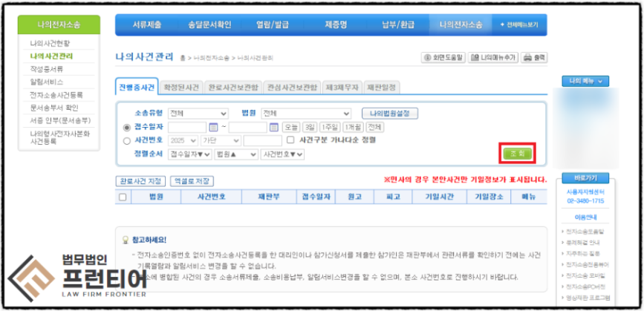Expand the 나의 메뉴 dropdown
This screenshot has height=311, width=644.
click(x=588, y=81)
